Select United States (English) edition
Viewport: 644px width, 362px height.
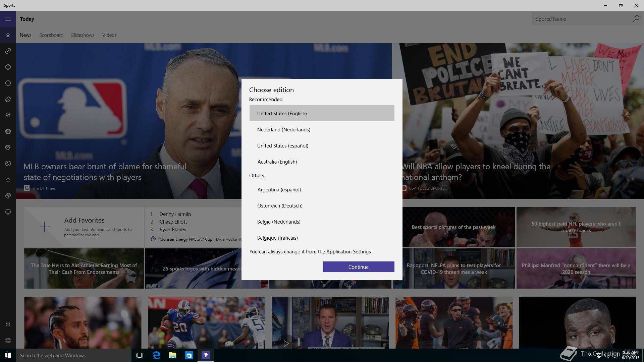click(x=322, y=113)
